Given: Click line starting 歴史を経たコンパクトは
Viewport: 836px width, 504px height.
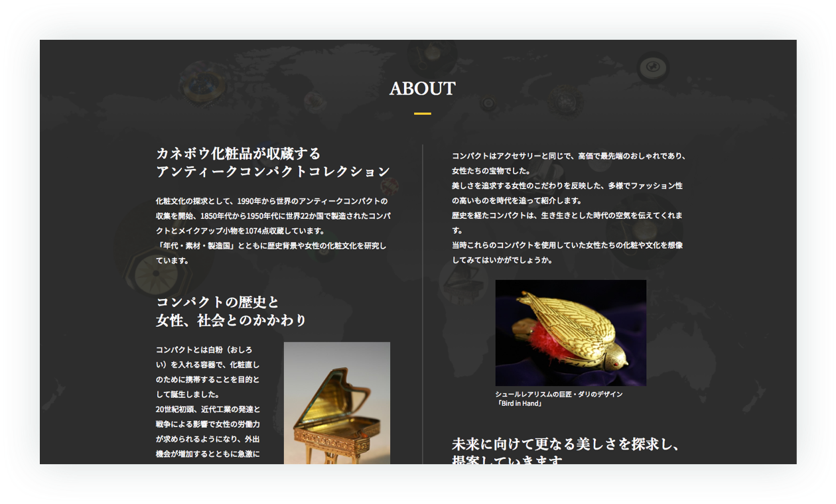Looking at the screenshot, I should 567,216.
